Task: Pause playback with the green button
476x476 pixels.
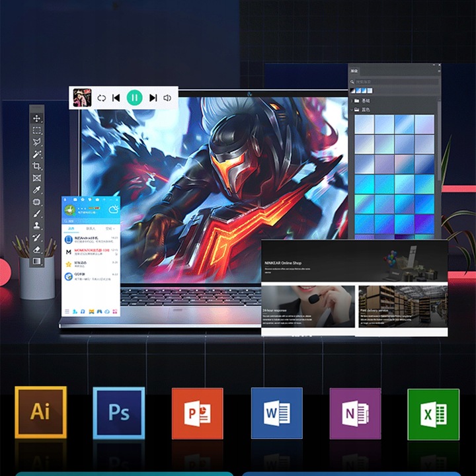Action: [134, 98]
